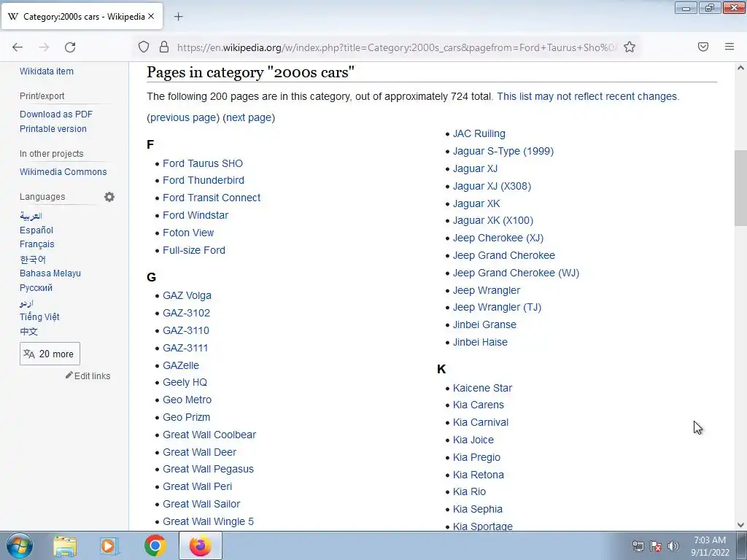Click scrollbar down arrow
Viewport: 747px width, 560px height.
pyautogui.click(x=740, y=525)
